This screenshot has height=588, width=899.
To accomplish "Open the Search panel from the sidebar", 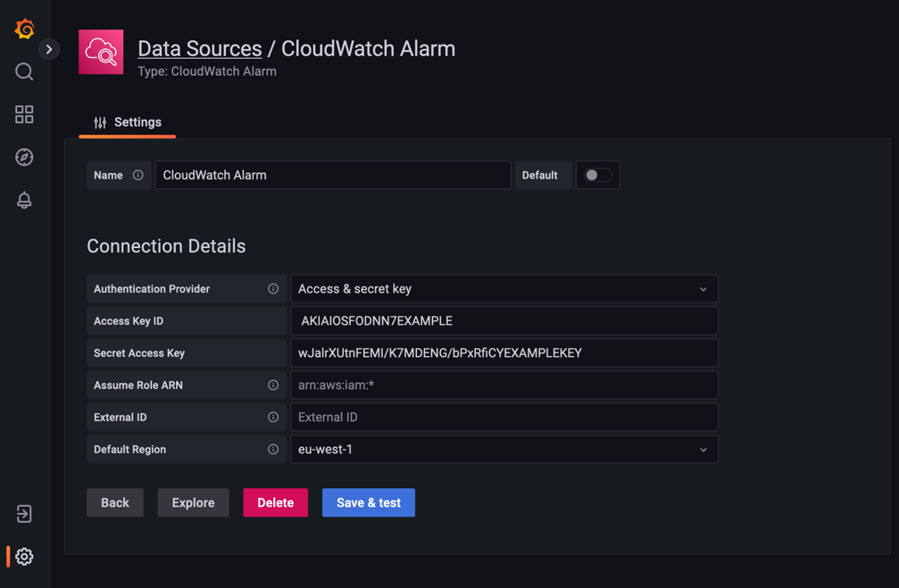I will pos(23,71).
